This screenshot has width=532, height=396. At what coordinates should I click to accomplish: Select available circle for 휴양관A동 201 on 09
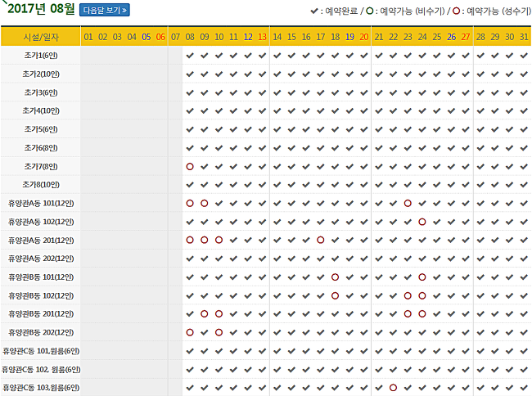[x=205, y=240]
